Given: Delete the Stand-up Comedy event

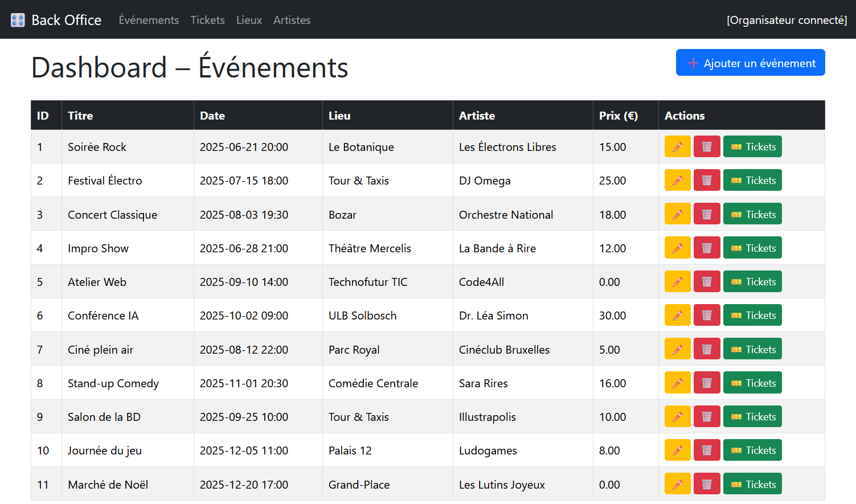Looking at the screenshot, I should (x=707, y=383).
